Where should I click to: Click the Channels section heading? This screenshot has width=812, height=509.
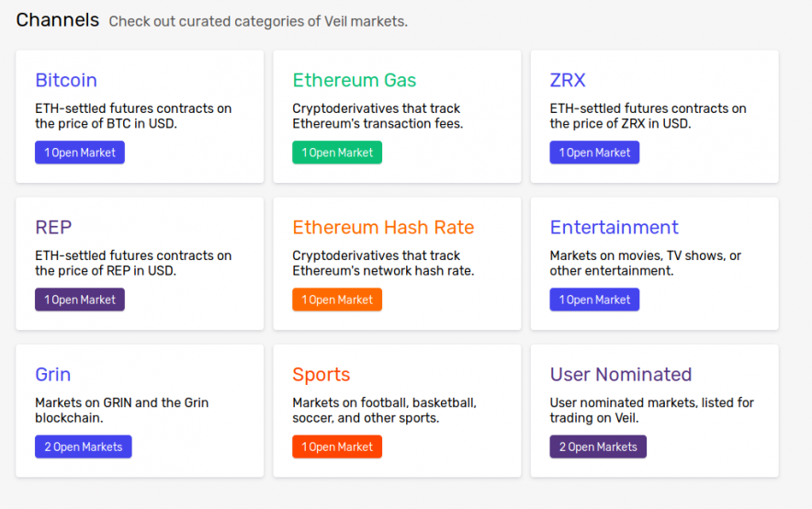click(57, 19)
